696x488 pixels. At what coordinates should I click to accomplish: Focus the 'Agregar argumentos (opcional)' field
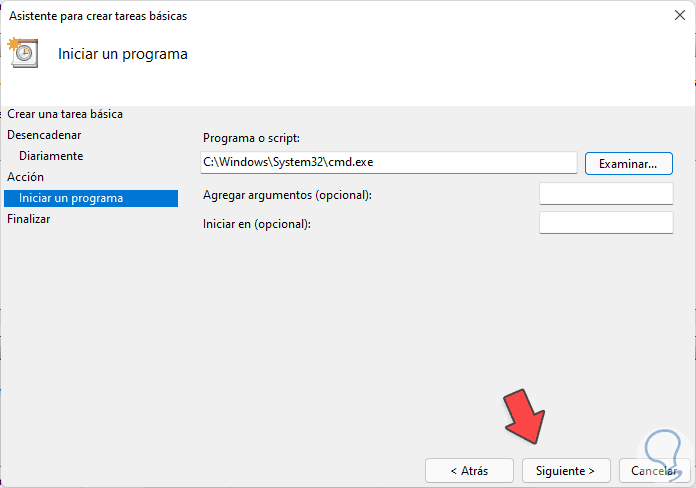606,194
